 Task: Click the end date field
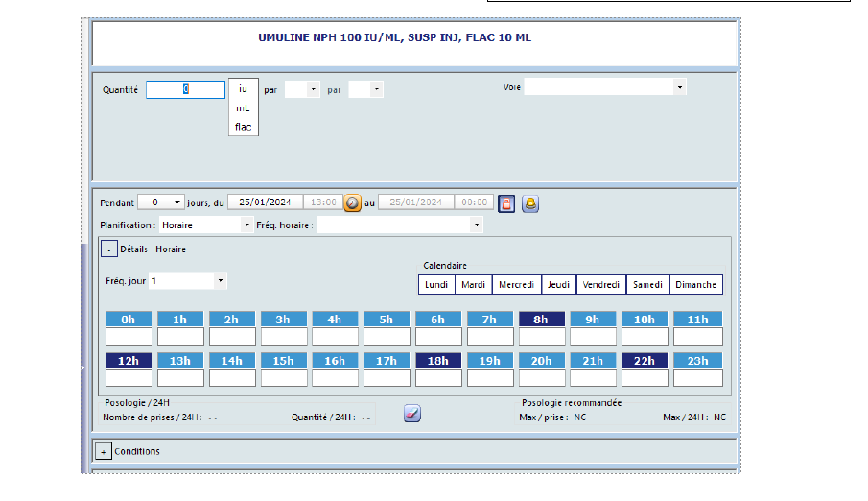coord(415,203)
